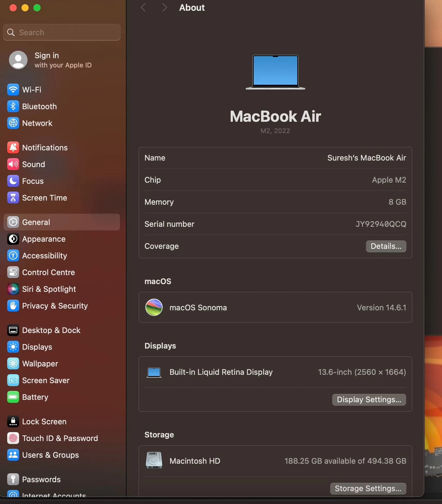Go back with the left chevron
The image size is (442, 504).
pyautogui.click(x=143, y=8)
